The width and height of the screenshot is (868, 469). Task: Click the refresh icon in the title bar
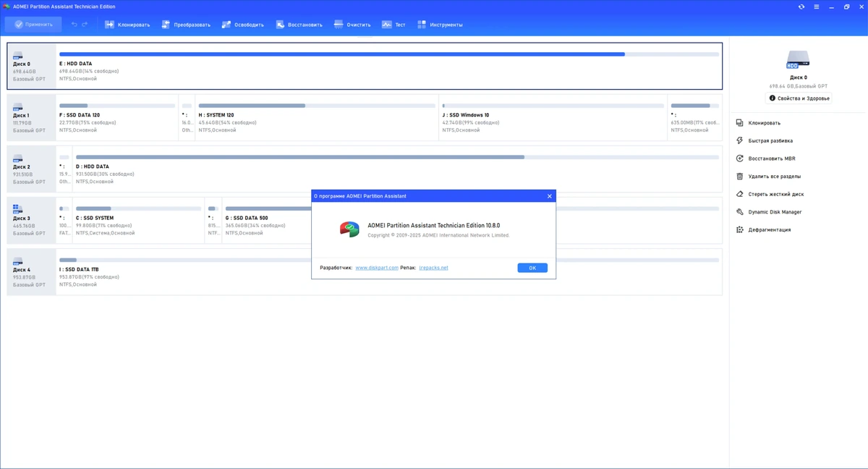pyautogui.click(x=801, y=7)
